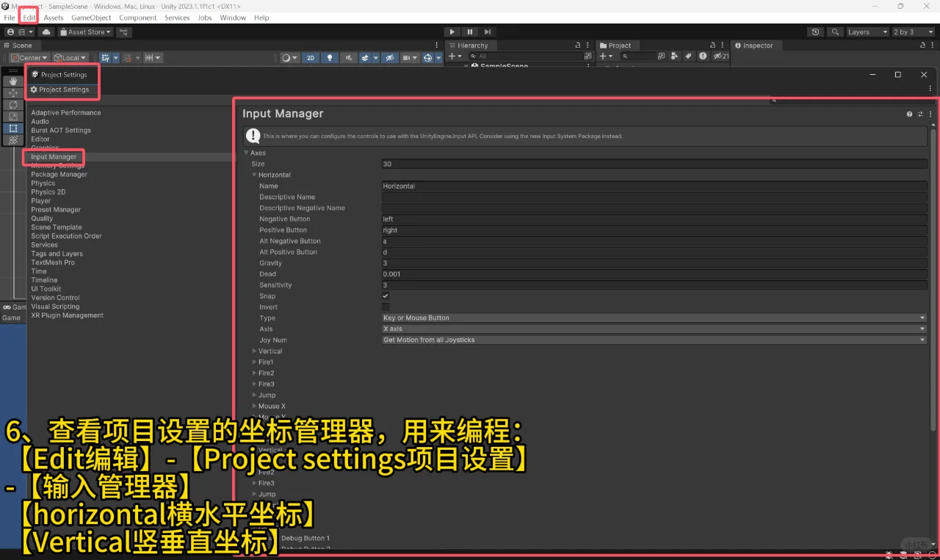Open Input Manager help via the book icon
This screenshot has height=560, width=940.
point(909,114)
